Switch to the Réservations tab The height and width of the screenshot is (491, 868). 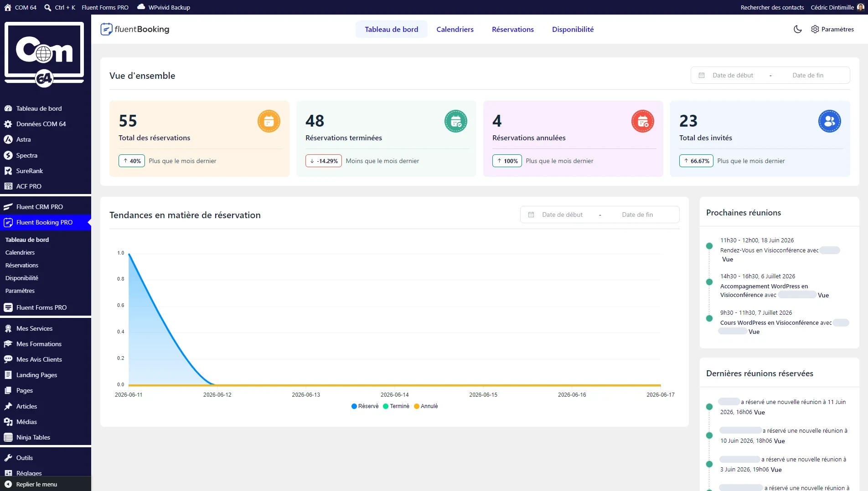tap(513, 29)
